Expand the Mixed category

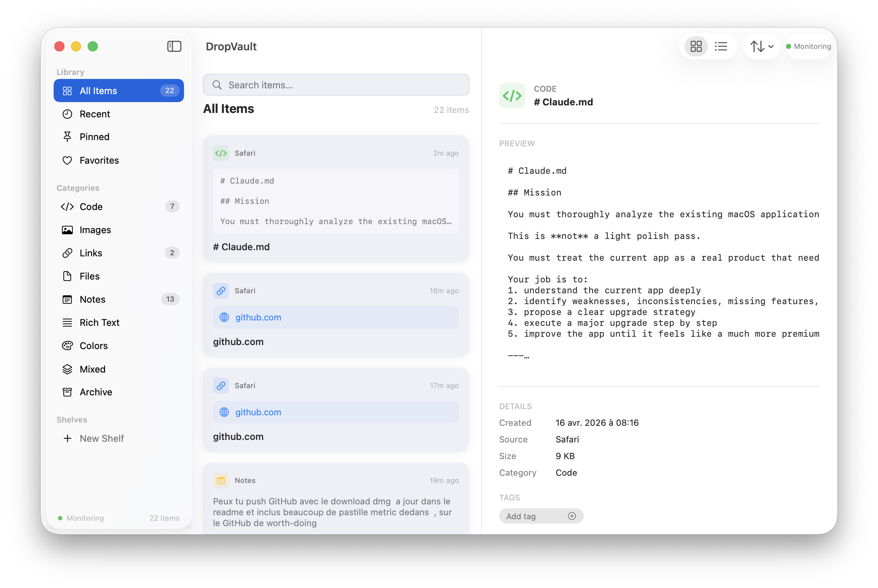tap(92, 369)
